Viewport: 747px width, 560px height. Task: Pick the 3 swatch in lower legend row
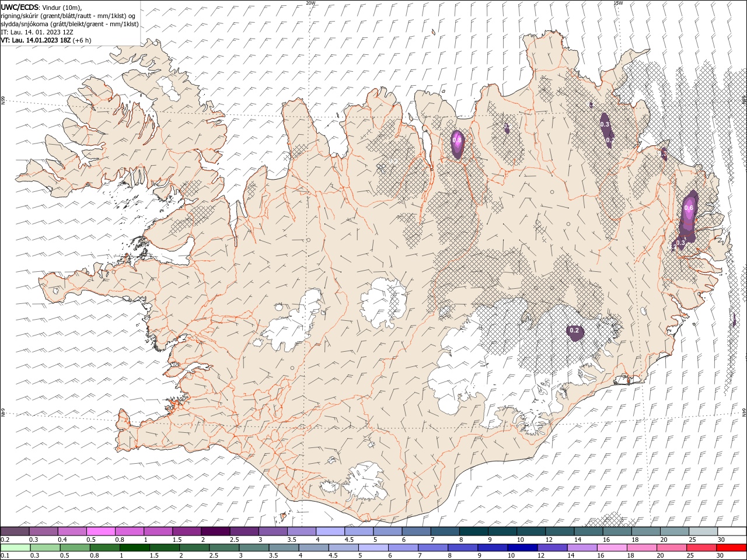click(254, 548)
